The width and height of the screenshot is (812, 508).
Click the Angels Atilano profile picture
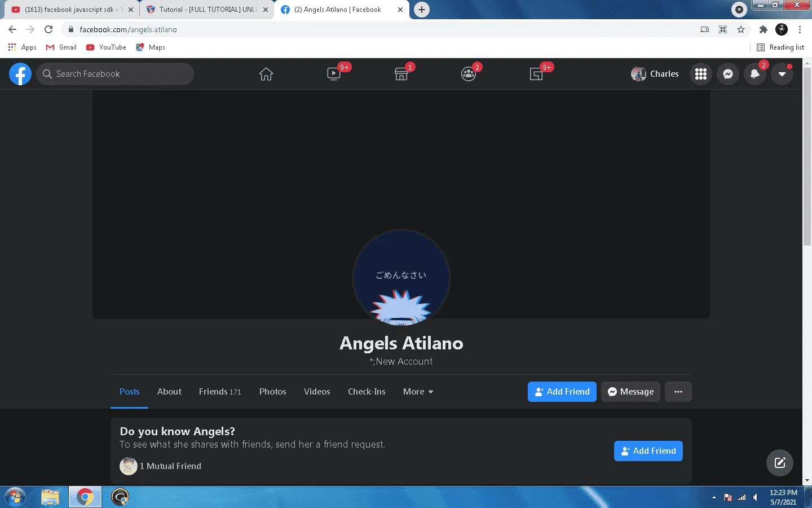coord(401,278)
